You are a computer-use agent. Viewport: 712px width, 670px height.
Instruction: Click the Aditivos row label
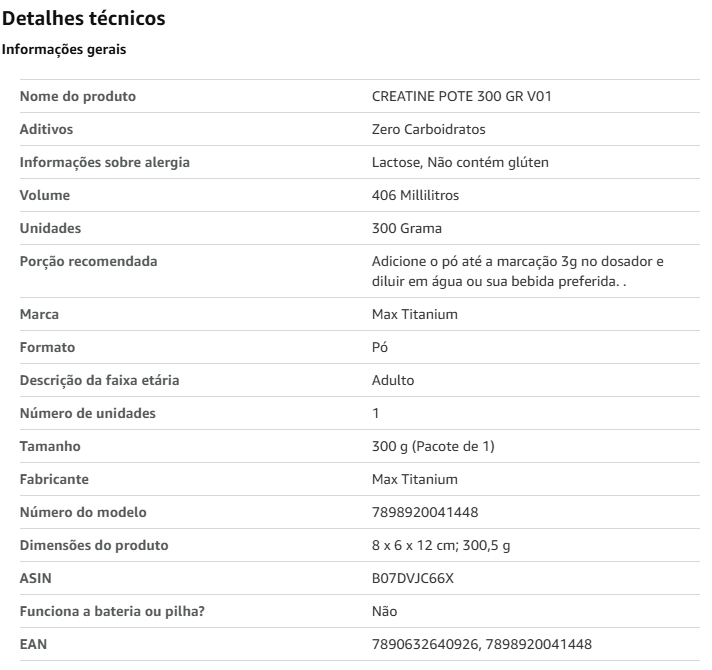click(46, 129)
